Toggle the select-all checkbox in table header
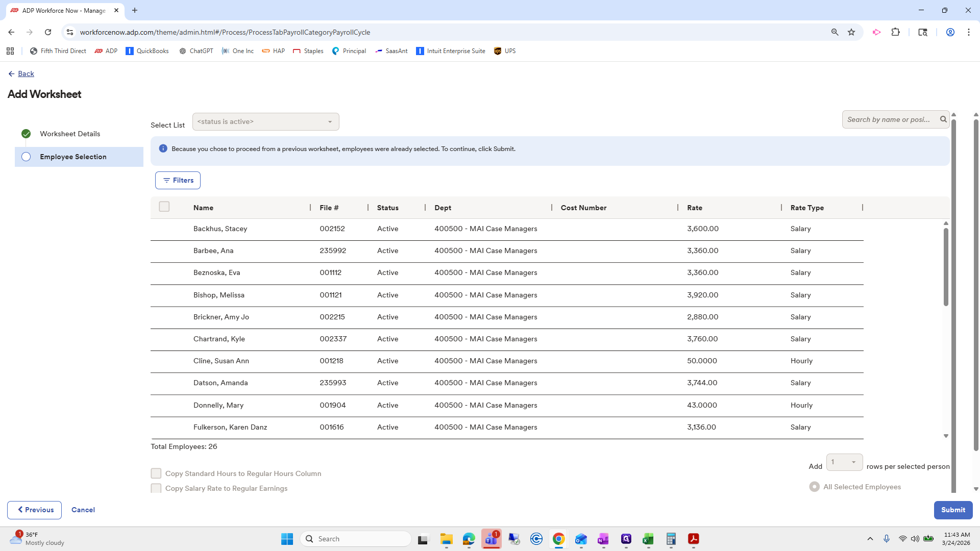Image resolution: width=980 pixels, height=551 pixels. 164,207
